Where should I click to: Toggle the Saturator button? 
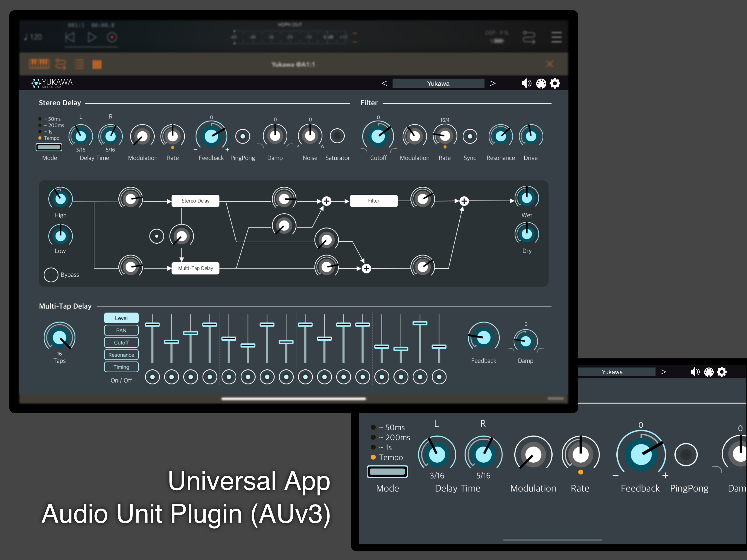[337, 136]
